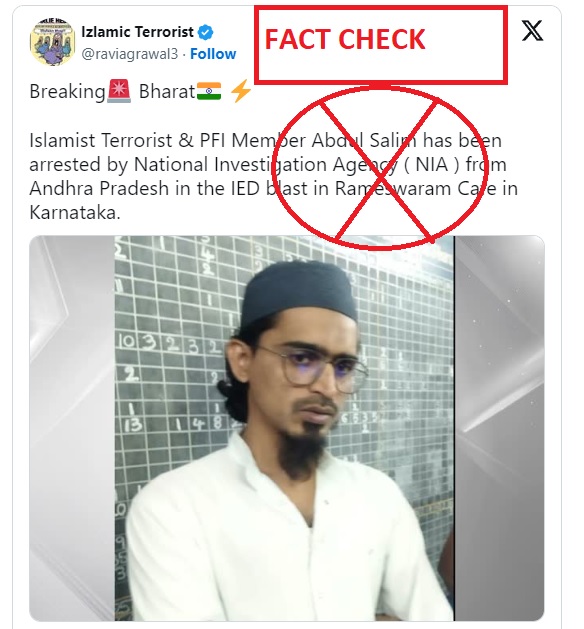Click the red crossed-out circle stamp
584x629 pixels.
click(379, 167)
